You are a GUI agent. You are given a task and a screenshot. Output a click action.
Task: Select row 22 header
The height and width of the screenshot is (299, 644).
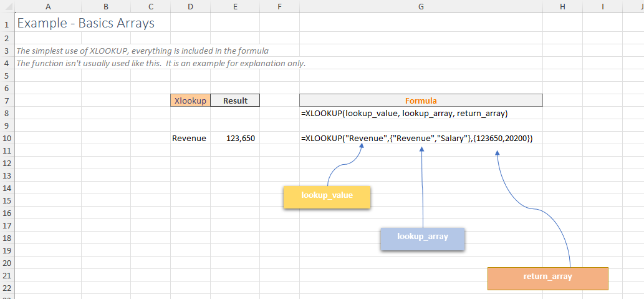[x=7, y=288]
